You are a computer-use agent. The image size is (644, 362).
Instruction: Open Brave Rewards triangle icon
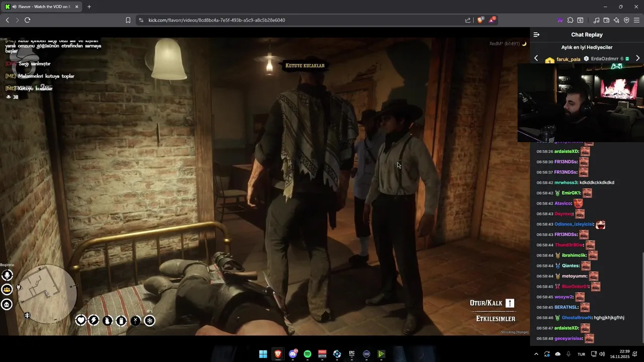[492, 20]
